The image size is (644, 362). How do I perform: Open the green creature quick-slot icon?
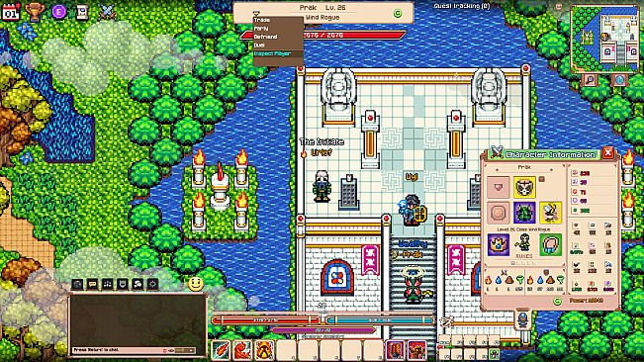[494, 353]
